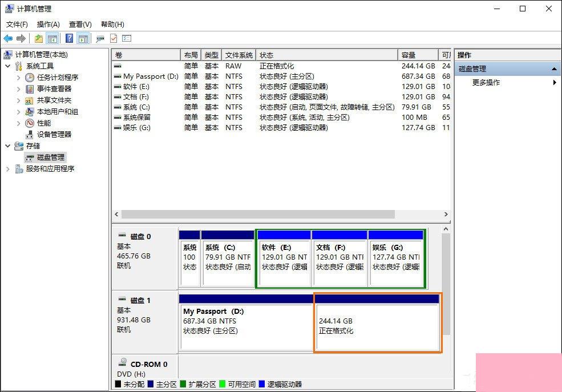This screenshot has height=392, width=562.
Task: Sort by the 卷 column header
Action: tap(146, 55)
